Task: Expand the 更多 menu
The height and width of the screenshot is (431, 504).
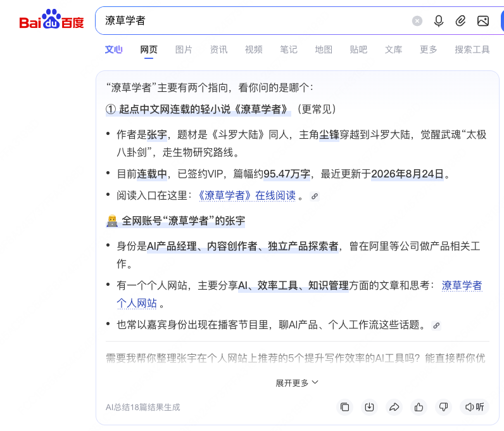Action: click(x=429, y=49)
